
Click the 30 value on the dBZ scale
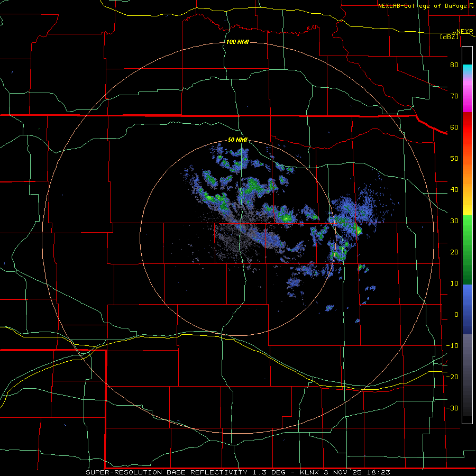454,221
